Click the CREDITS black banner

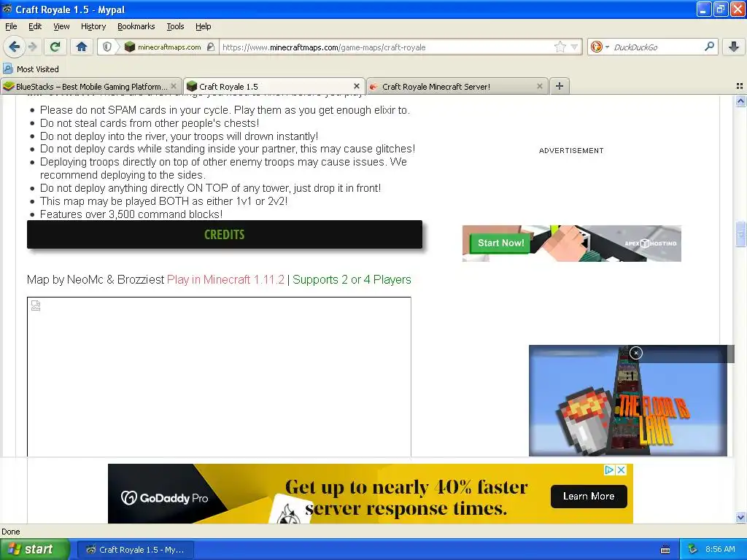click(225, 234)
